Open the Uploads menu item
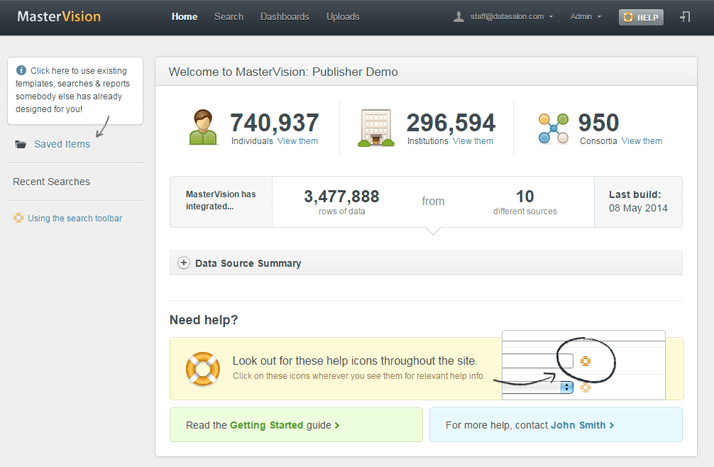The image size is (714, 467). pos(342,17)
